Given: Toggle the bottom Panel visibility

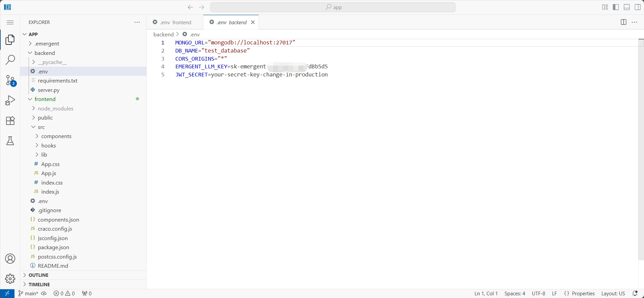Looking at the screenshot, I should 627,7.
